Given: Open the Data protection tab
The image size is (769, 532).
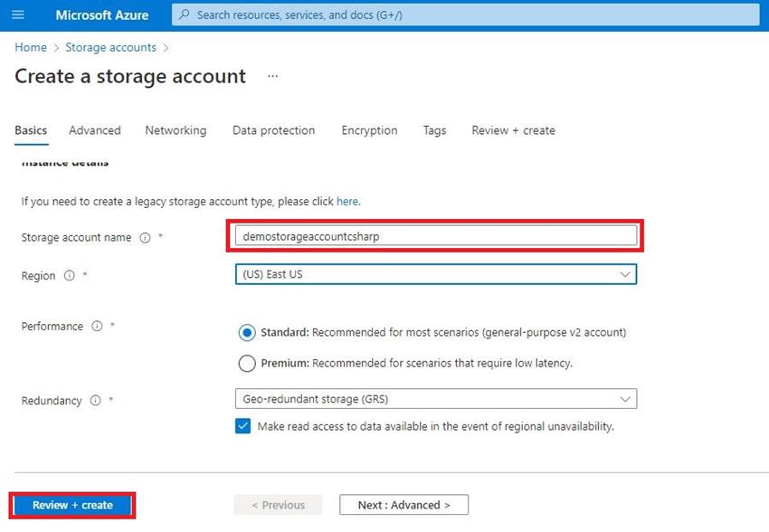Looking at the screenshot, I should coord(273,130).
